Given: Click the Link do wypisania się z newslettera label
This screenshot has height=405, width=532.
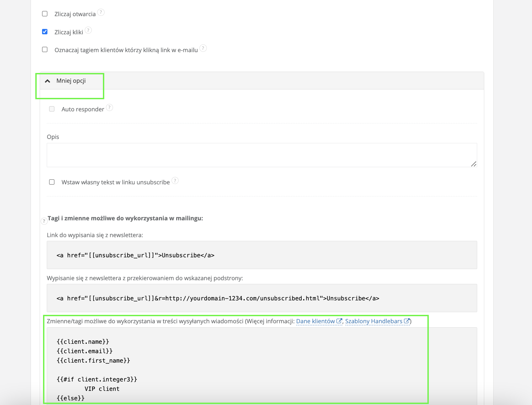Looking at the screenshot, I should pos(95,235).
